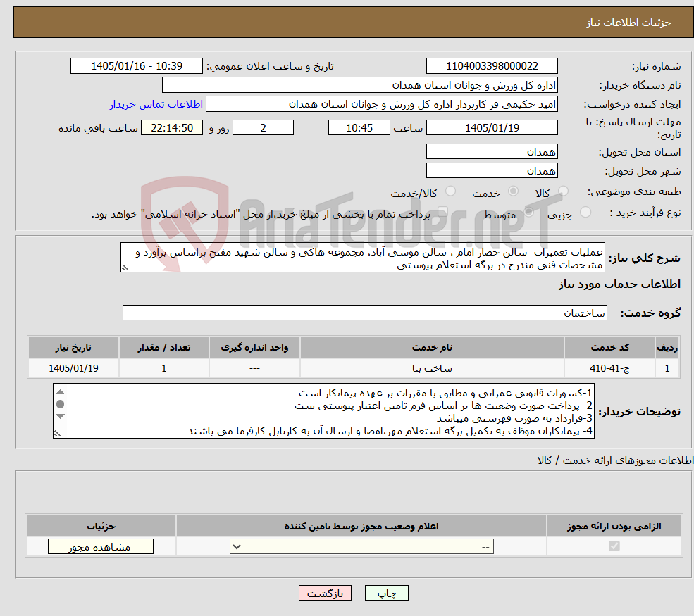Click the جزئیات اطلاعات نیاز page title
The width and height of the screenshot is (694, 616).
[629, 23]
